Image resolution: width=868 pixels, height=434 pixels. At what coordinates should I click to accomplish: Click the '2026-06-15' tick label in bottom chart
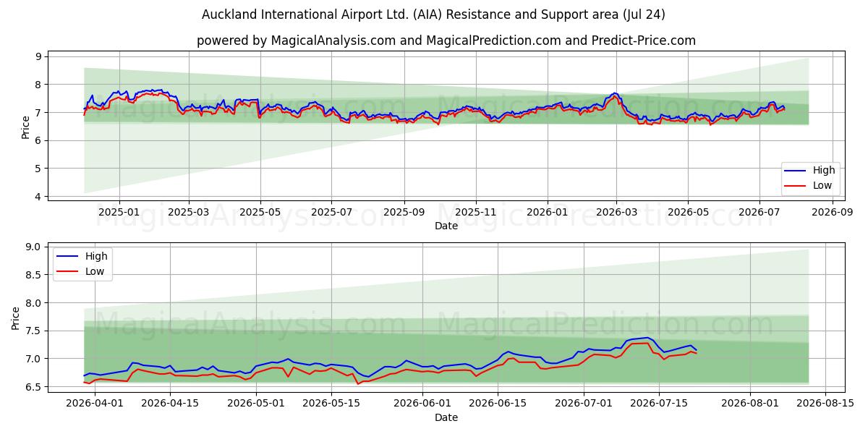pyautogui.click(x=498, y=404)
